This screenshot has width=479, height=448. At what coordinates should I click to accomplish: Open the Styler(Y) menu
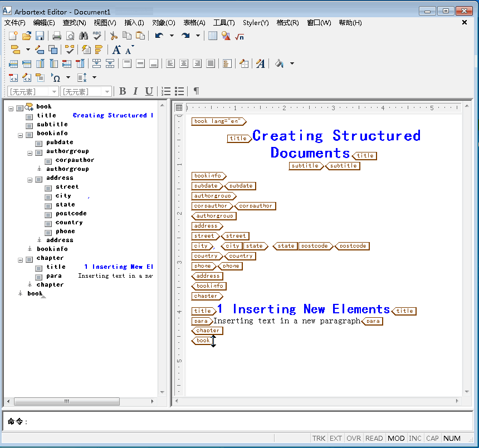click(256, 23)
